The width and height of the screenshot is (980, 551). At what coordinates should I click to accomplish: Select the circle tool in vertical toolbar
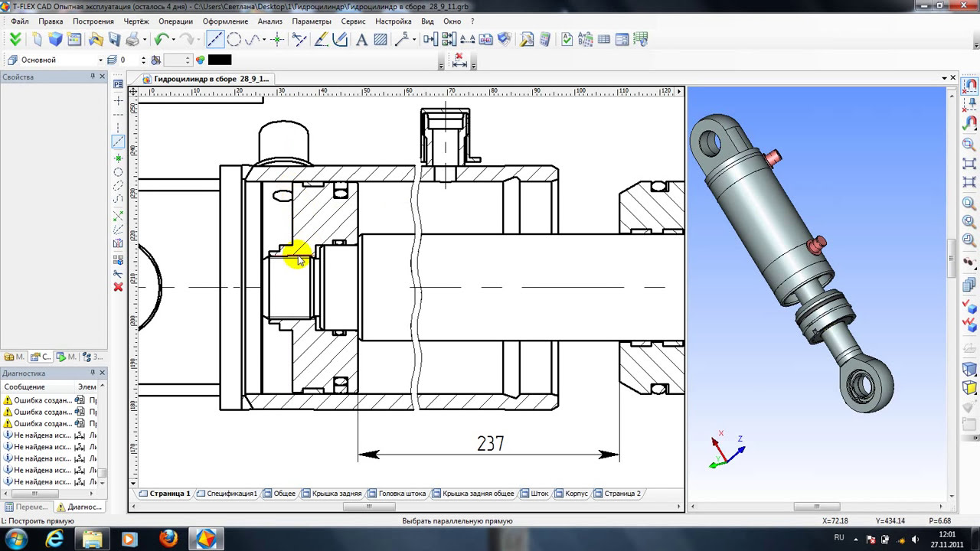coord(118,172)
